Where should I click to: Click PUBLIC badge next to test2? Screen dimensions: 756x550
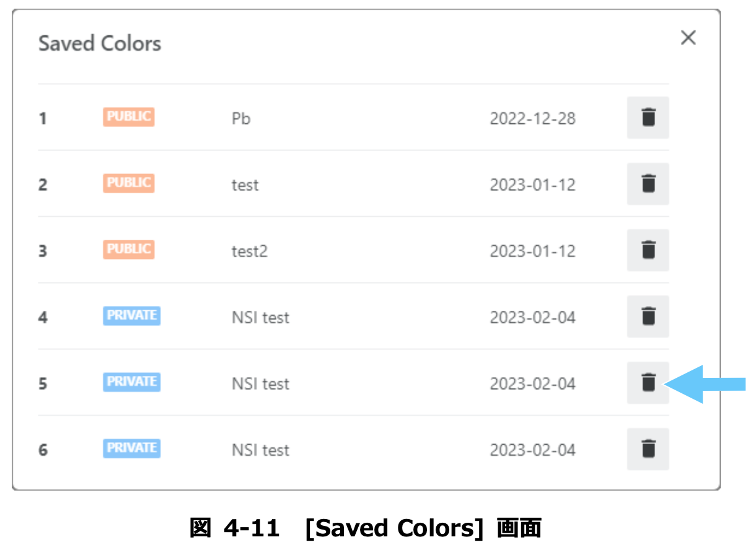point(129,249)
